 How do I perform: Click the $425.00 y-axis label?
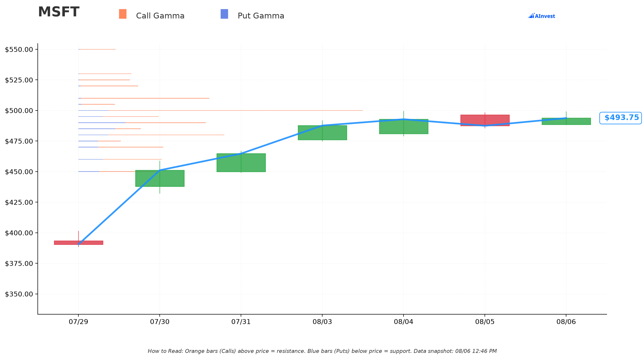pos(19,202)
